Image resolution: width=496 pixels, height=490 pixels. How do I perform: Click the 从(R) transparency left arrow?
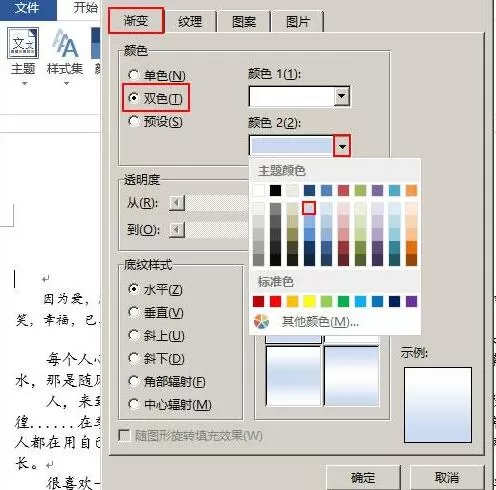177,203
